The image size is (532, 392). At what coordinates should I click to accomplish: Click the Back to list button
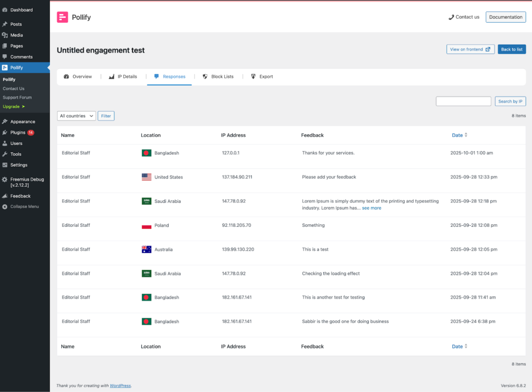pyautogui.click(x=512, y=49)
